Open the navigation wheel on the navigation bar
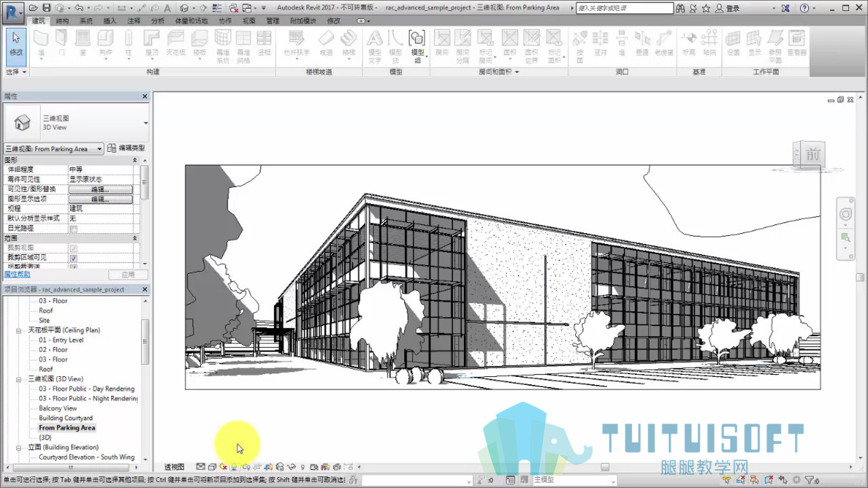 pos(845,215)
